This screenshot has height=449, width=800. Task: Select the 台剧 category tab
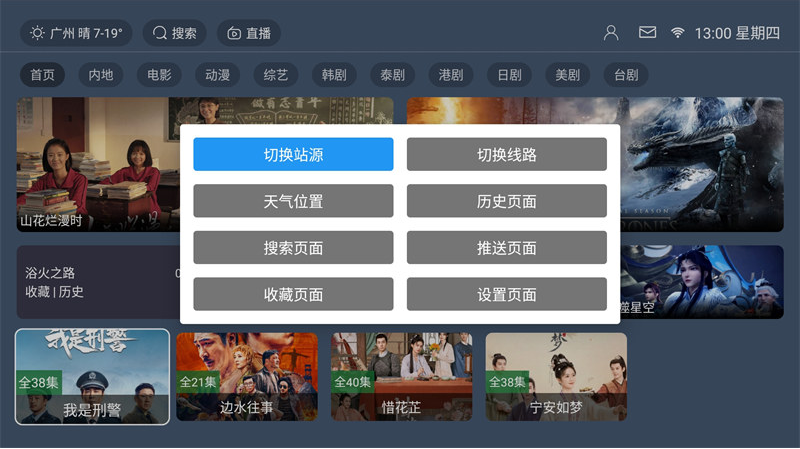626,75
